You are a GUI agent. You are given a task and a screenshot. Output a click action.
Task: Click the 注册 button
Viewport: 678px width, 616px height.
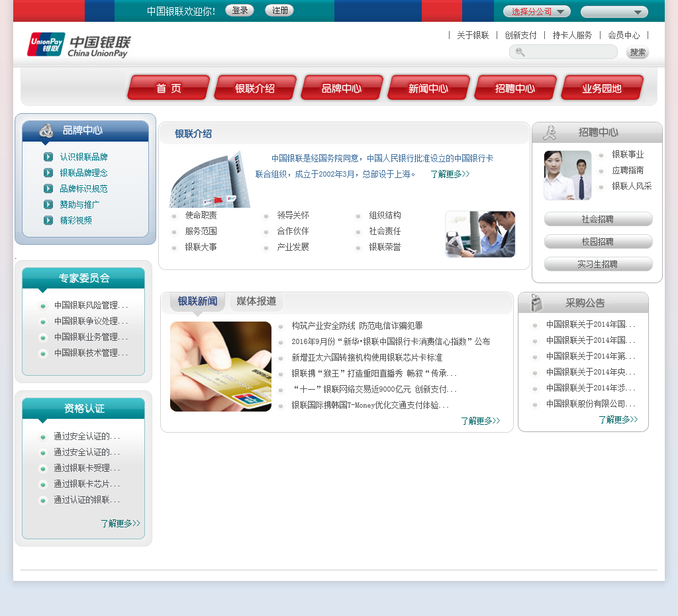coord(279,11)
